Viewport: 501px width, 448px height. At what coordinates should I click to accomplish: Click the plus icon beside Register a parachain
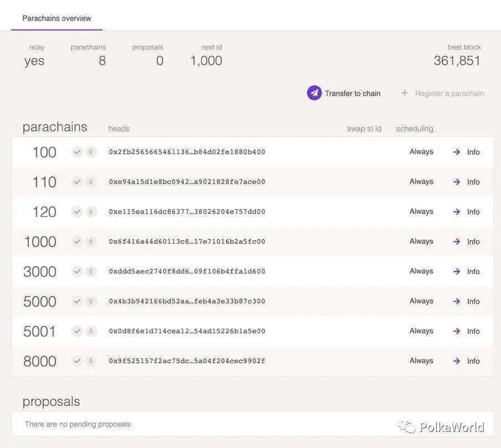[405, 93]
